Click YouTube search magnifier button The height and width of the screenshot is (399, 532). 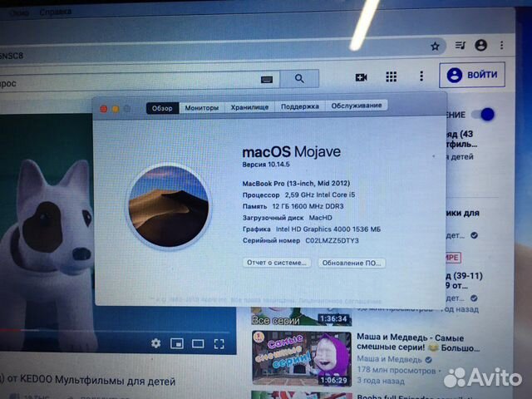(x=299, y=78)
